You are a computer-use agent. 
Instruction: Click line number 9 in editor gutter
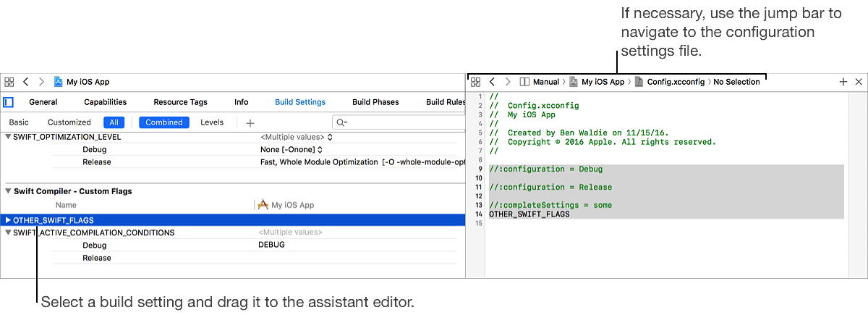[480, 169]
